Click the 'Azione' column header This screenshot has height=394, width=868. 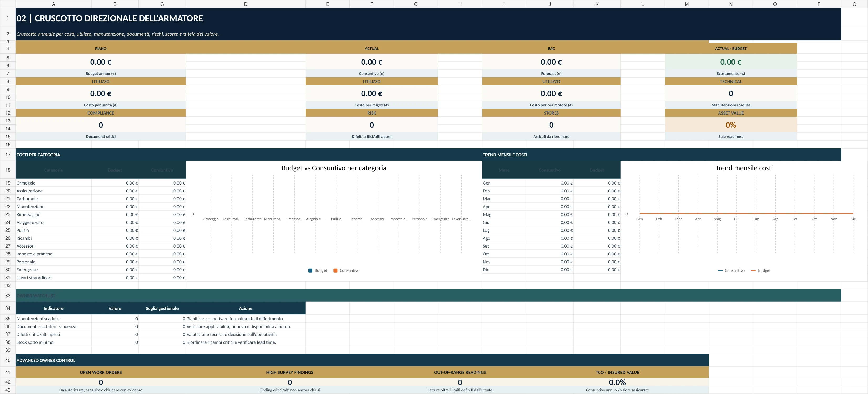(246, 308)
